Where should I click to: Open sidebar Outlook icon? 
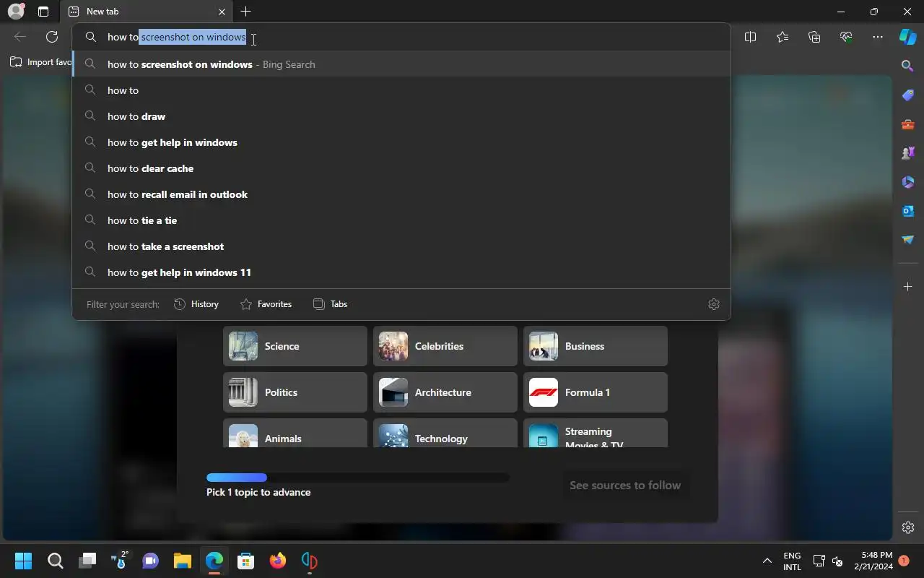908,211
